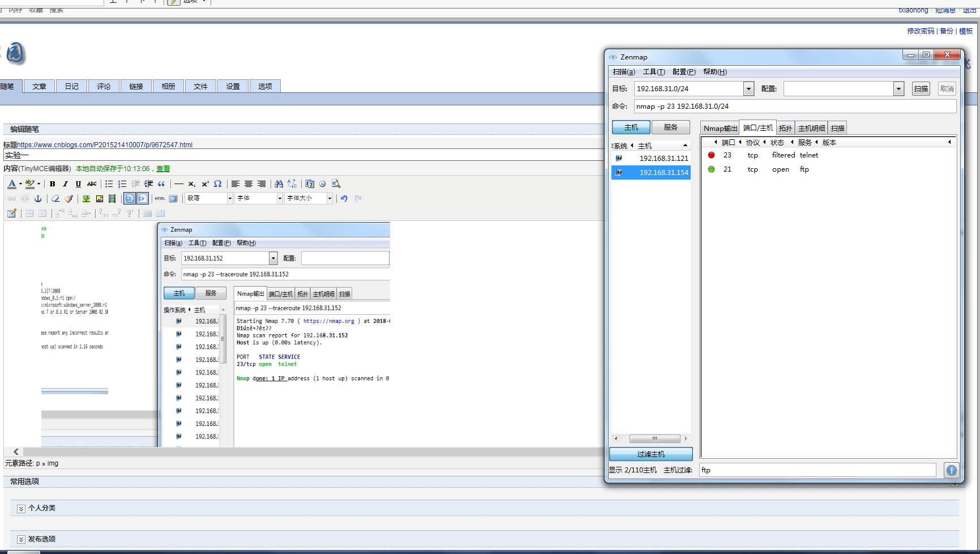Expand the Zenmap 配置 profile dropdown
The height and width of the screenshot is (554, 980).
click(x=898, y=88)
